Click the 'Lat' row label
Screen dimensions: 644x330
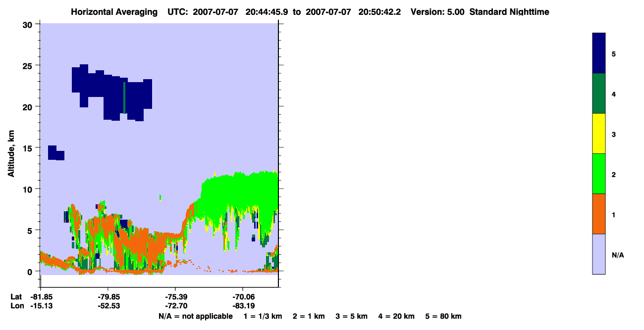pos(16,296)
